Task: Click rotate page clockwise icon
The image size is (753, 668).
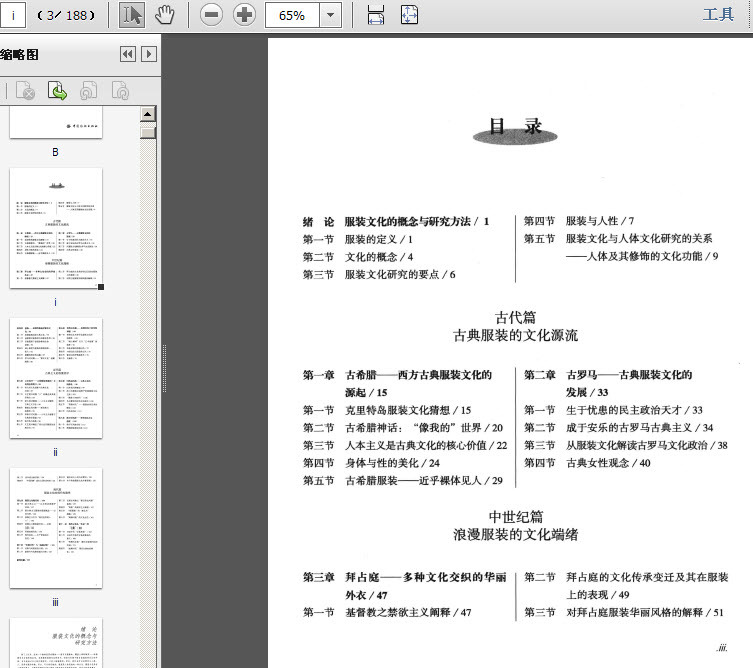Action: (120, 90)
